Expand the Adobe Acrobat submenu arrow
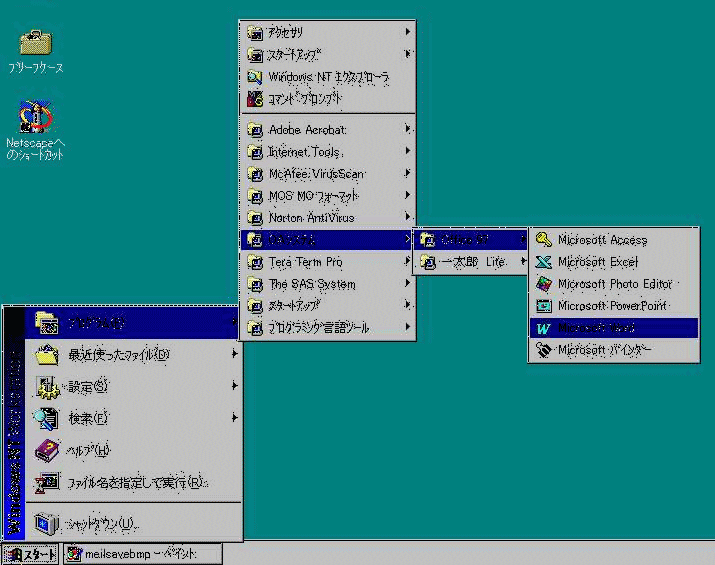The width and height of the screenshot is (715, 565). click(x=408, y=129)
